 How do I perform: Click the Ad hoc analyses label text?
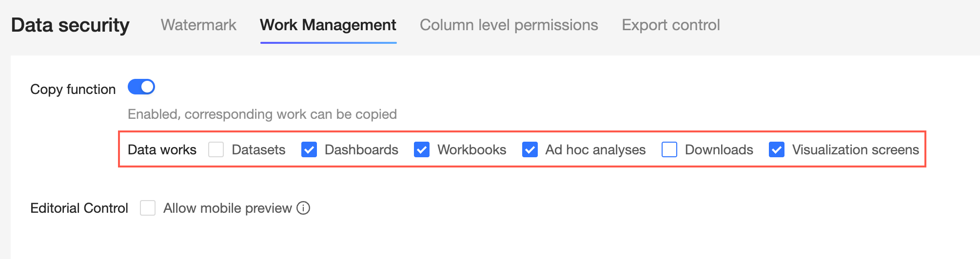point(595,149)
